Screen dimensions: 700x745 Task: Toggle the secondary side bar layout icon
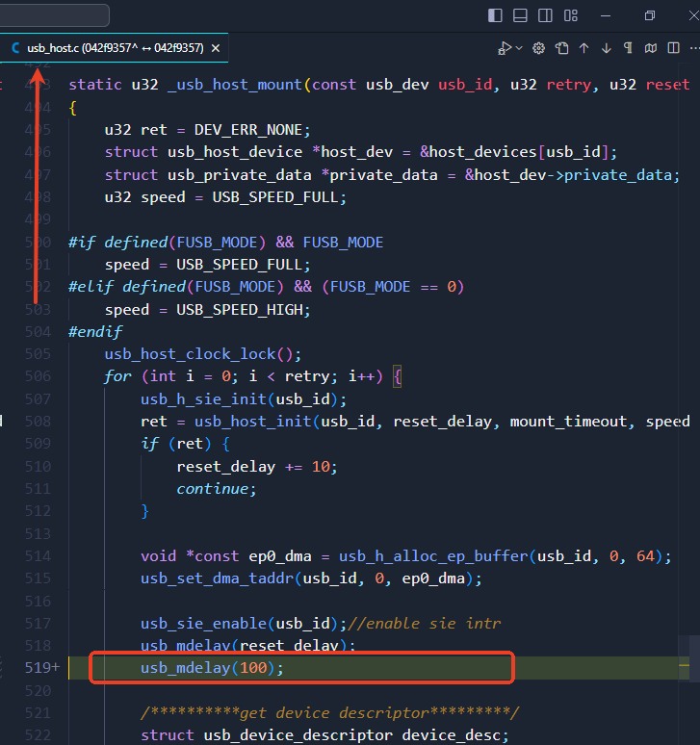click(545, 15)
